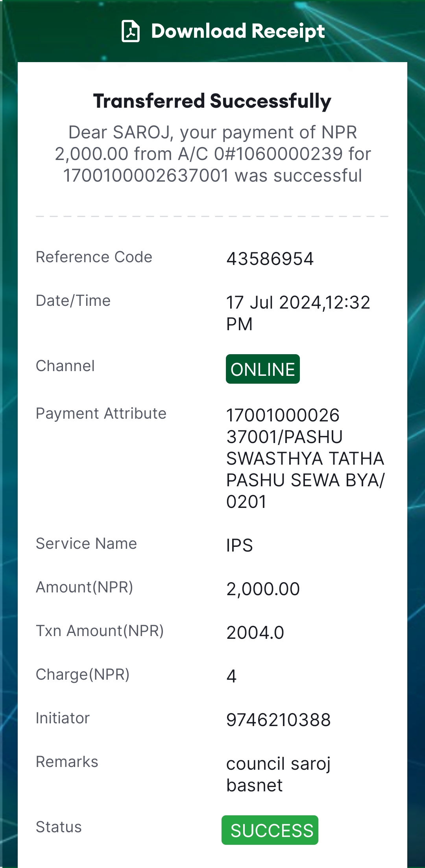Select the Remarks label
Image resolution: width=425 pixels, height=868 pixels.
[x=67, y=761]
